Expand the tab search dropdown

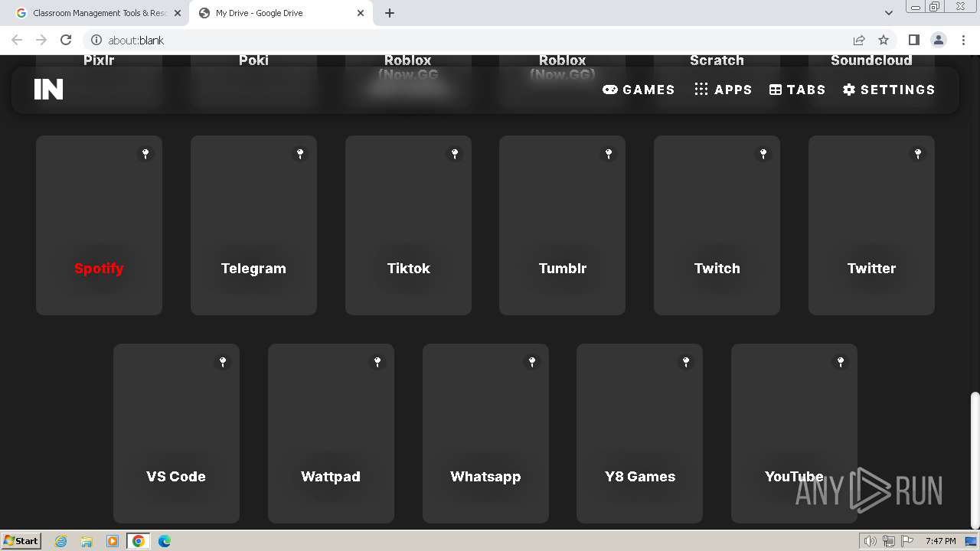coord(888,13)
